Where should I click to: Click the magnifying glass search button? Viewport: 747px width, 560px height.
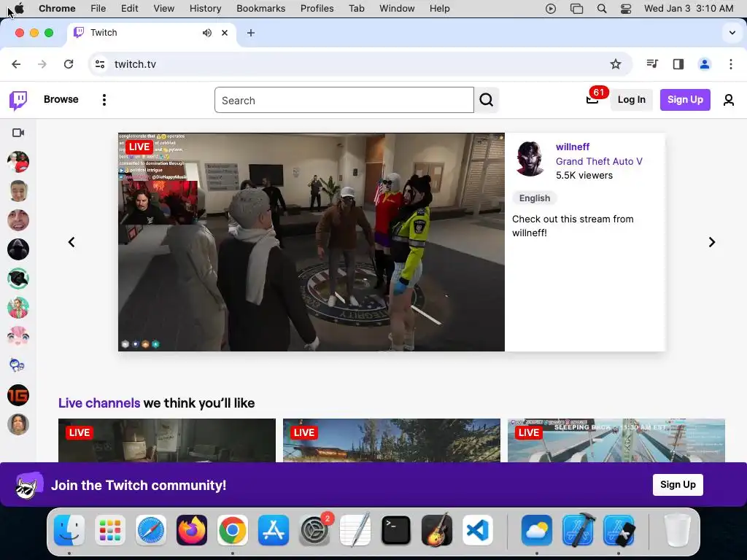click(487, 100)
